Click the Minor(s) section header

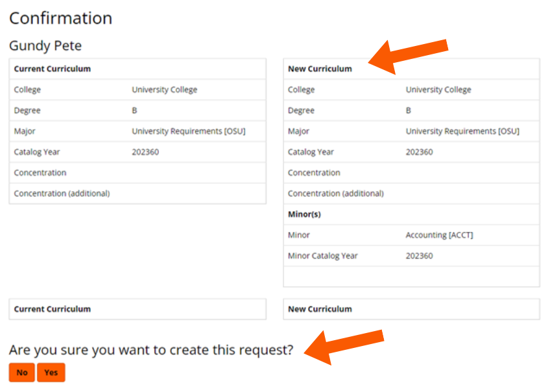pyautogui.click(x=305, y=214)
